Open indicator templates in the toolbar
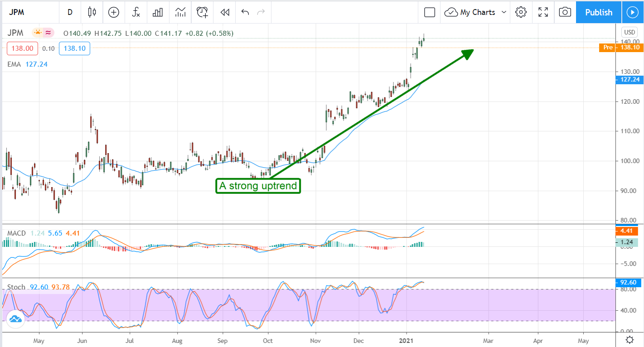This screenshot has width=644, height=347. point(180,12)
